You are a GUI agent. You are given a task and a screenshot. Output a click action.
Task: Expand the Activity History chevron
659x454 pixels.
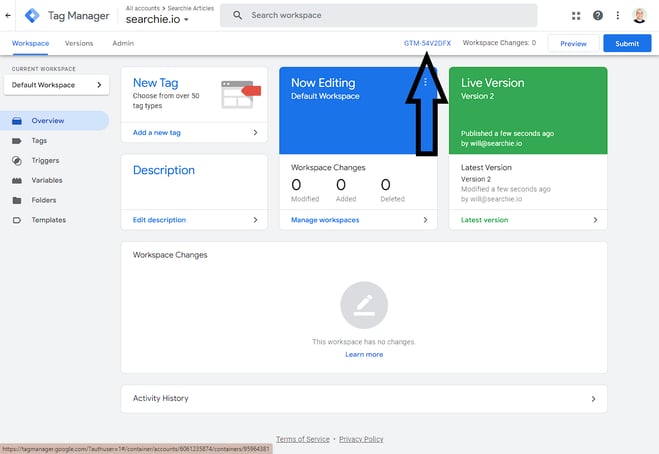coord(593,399)
